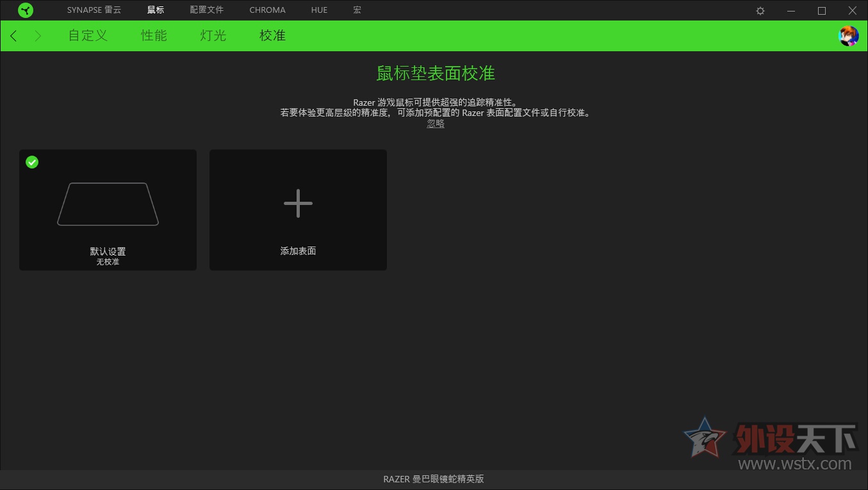This screenshot has width=868, height=490.
Task: Select the currently calibrated surface indicator
Action: (x=32, y=162)
